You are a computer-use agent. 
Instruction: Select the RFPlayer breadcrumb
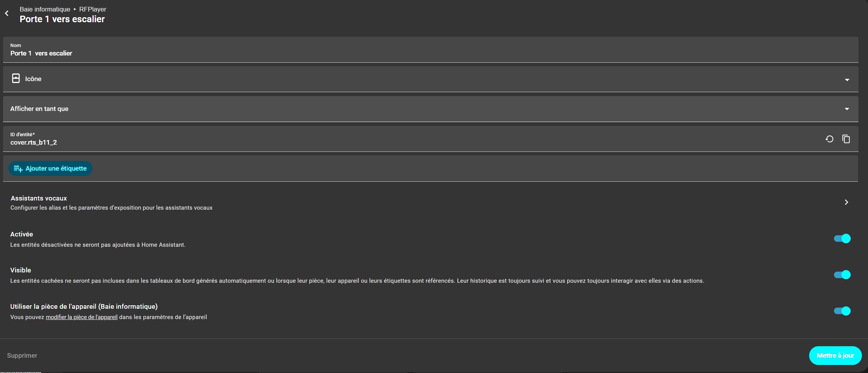tap(92, 9)
